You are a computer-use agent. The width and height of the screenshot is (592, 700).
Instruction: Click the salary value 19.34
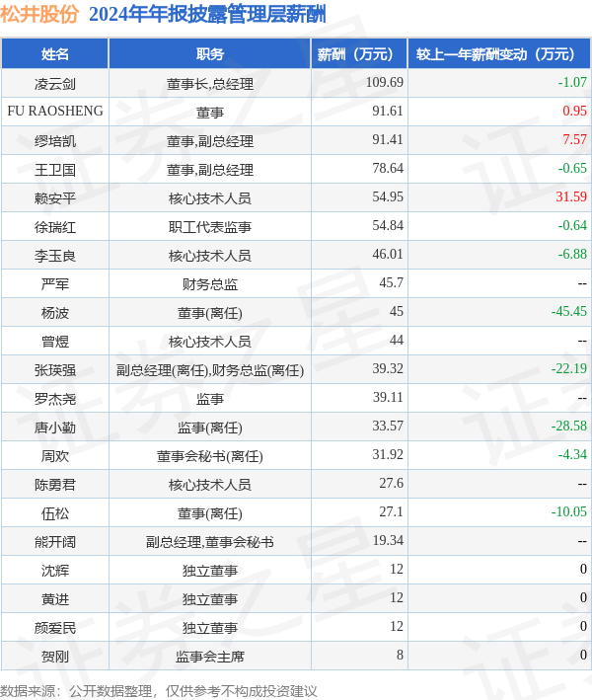point(388,540)
